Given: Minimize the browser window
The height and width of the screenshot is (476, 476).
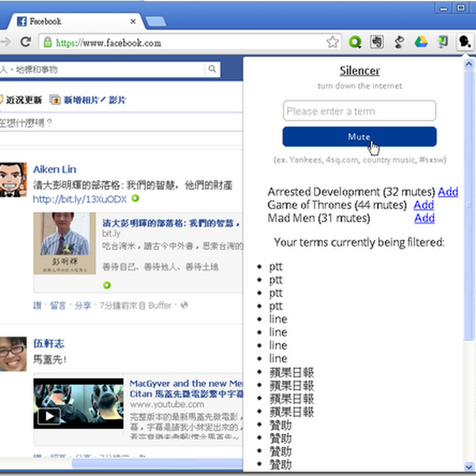Looking at the screenshot, I should pos(443,8).
